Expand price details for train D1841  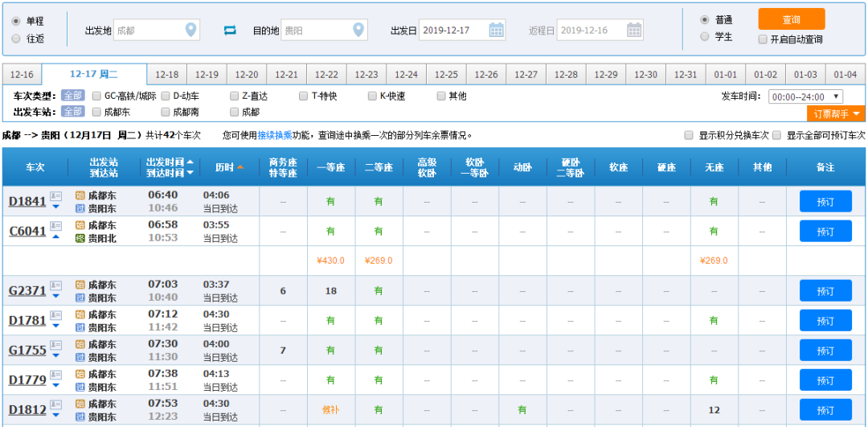pos(55,207)
